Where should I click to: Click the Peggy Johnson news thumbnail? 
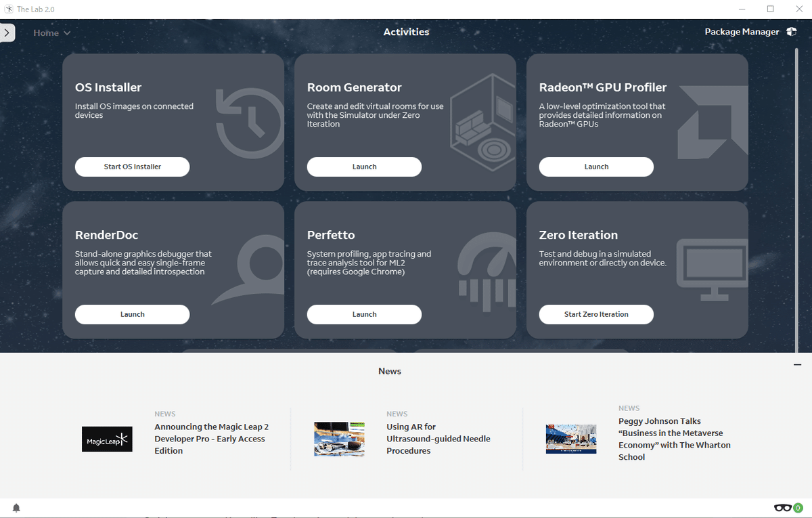(571, 439)
